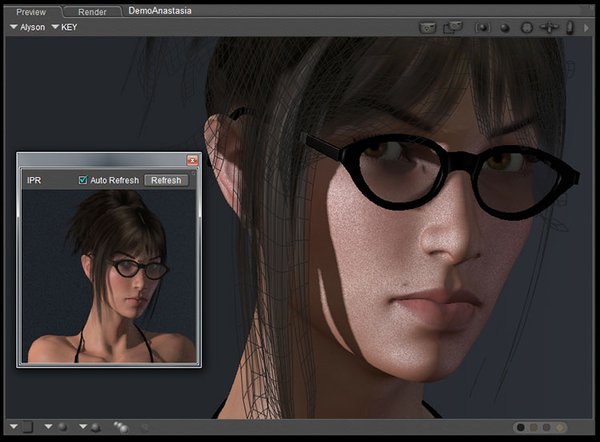Open the second sphere dropdown arrow at bottom
The width and height of the screenshot is (600, 442).
pyautogui.click(x=83, y=426)
